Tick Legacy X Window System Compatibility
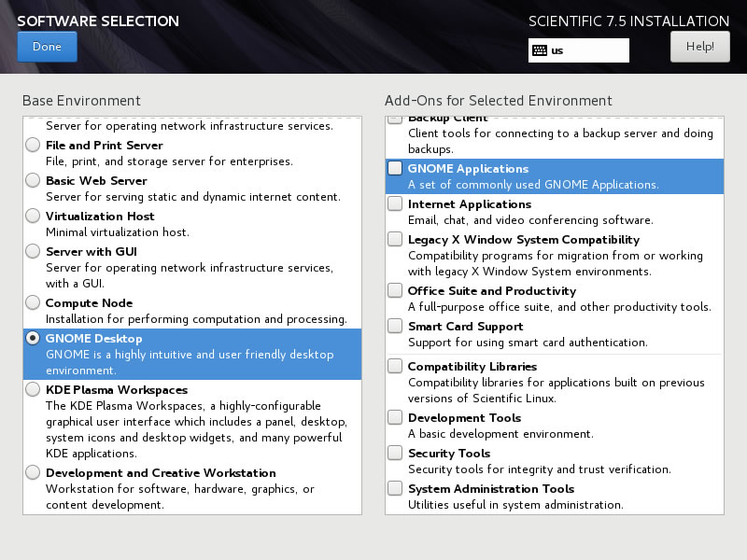This screenshot has height=560, width=747. (395, 239)
